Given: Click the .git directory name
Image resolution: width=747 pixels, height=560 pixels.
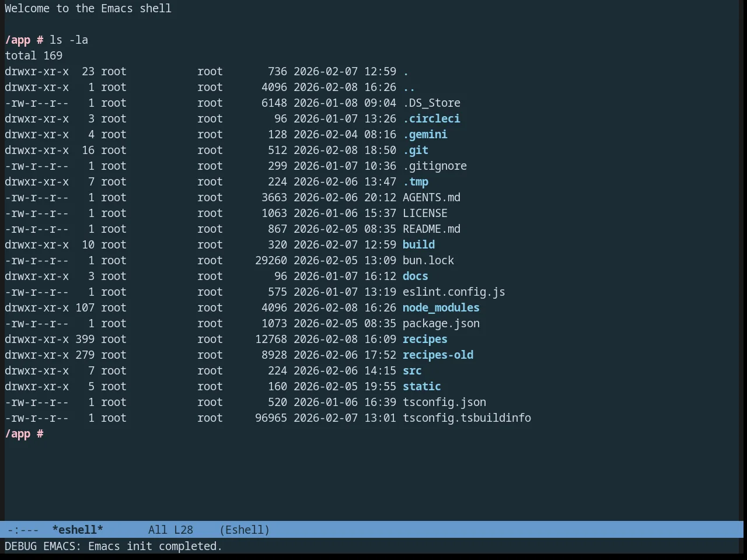Looking at the screenshot, I should point(416,150).
